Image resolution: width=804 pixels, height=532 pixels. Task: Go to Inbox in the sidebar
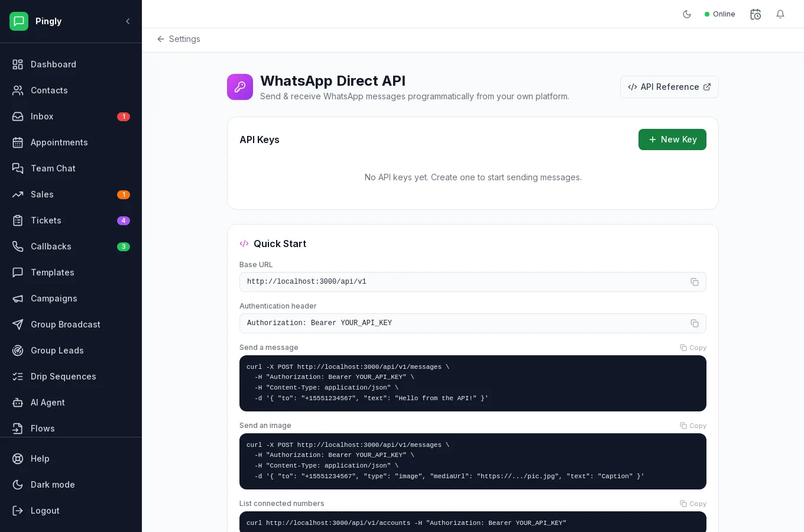pos(71,116)
